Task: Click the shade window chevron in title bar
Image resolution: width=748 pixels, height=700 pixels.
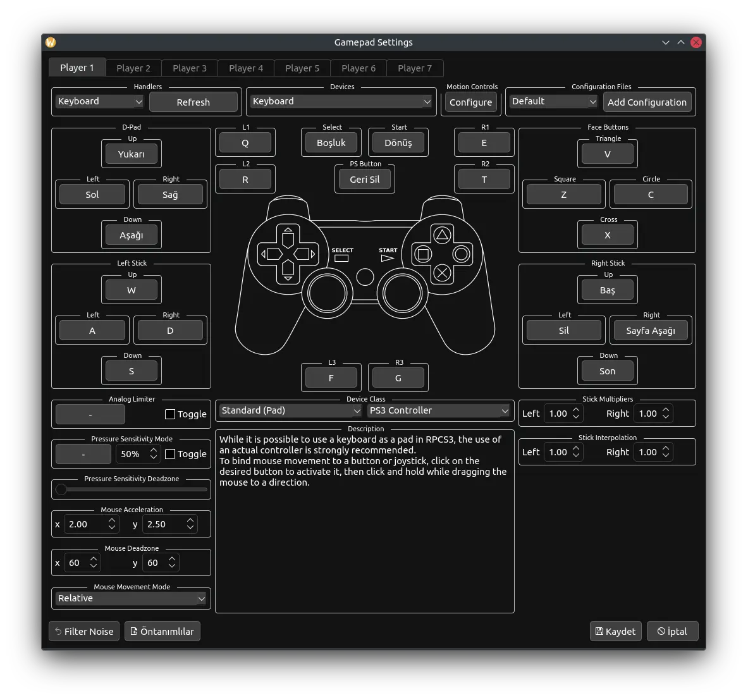Action: pos(665,42)
